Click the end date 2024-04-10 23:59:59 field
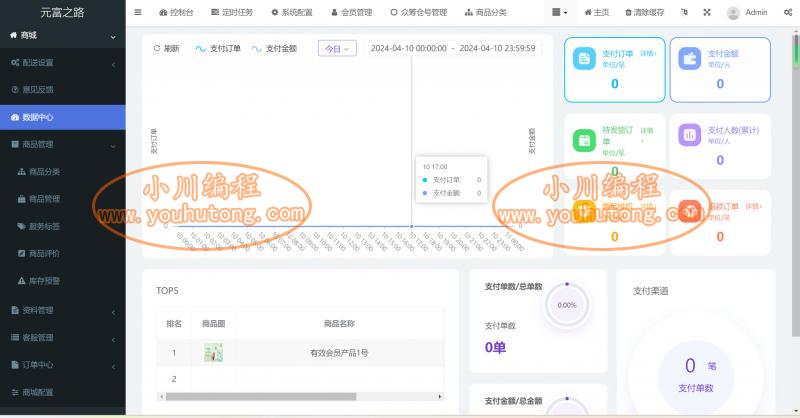Screen dimensions: 800x418 click(497, 48)
